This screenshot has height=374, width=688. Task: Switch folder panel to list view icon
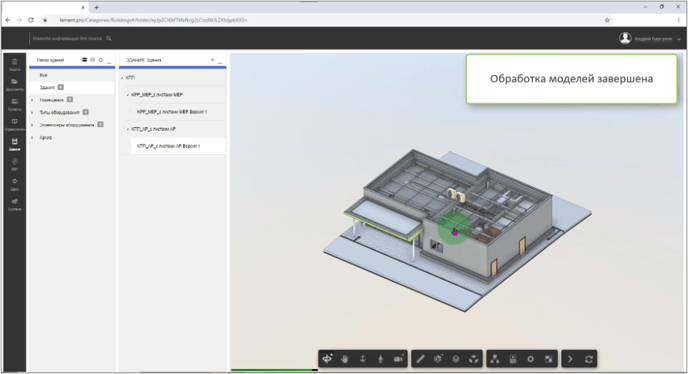click(84, 60)
